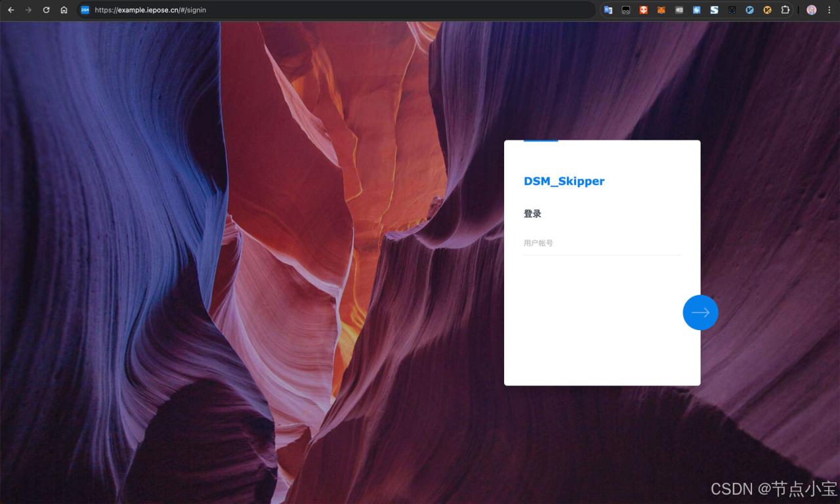Open the MetaMask fox extension

click(x=661, y=10)
